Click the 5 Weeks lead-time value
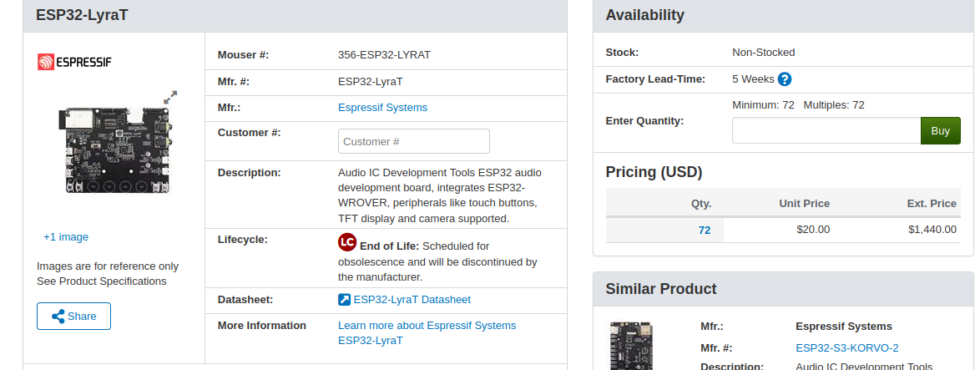The height and width of the screenshot is (370, 980). pos(753,79)
